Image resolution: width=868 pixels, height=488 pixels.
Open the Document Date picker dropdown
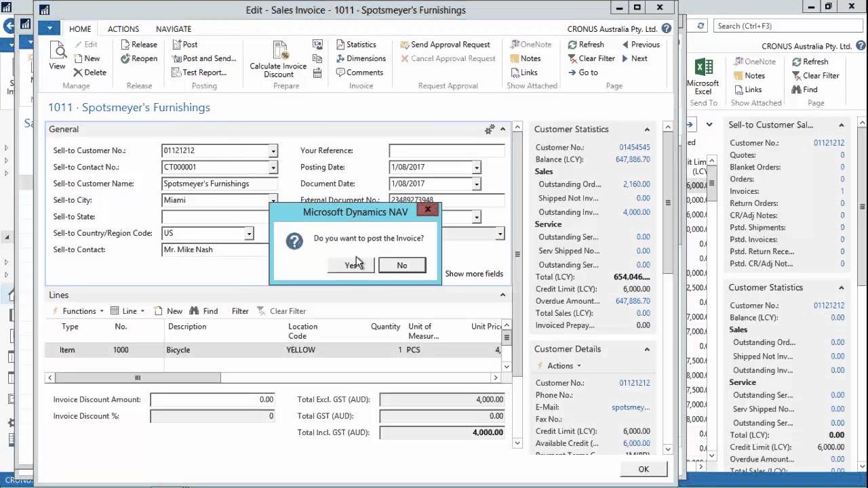pyautogui.click(x=477, y=184)
